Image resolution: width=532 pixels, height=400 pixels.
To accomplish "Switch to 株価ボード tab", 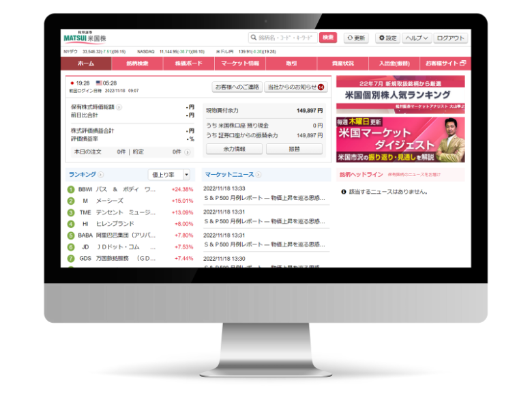I will tap(189, 63).
